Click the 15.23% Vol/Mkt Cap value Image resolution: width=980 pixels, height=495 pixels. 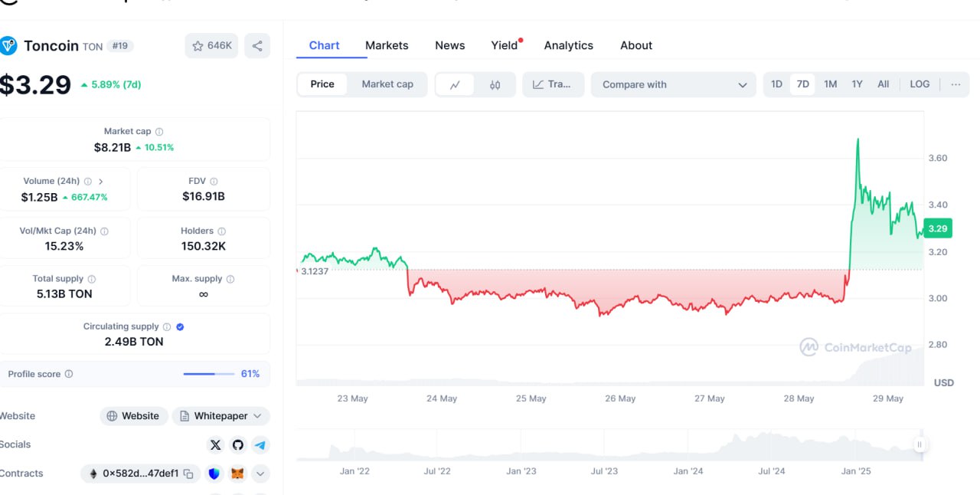pos(64,247)
